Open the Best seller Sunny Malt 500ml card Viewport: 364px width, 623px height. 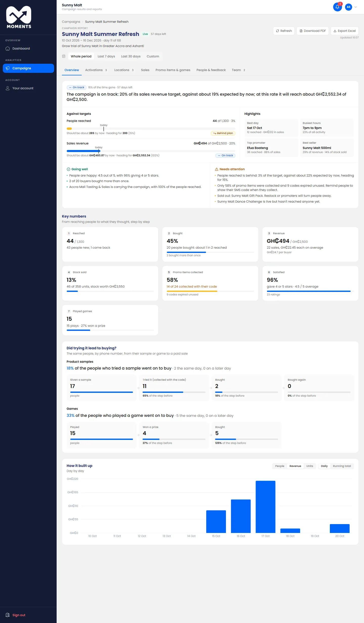pos(327,148)
